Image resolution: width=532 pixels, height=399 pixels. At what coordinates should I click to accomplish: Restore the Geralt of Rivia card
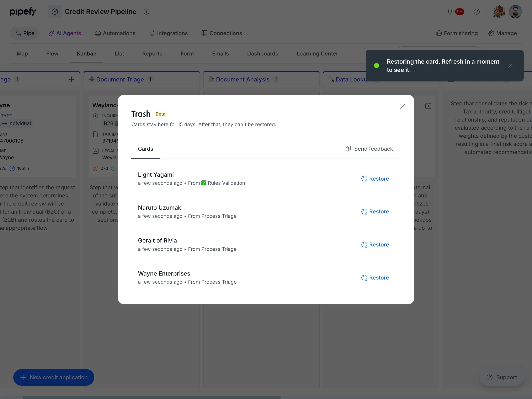tap(375, 245)
